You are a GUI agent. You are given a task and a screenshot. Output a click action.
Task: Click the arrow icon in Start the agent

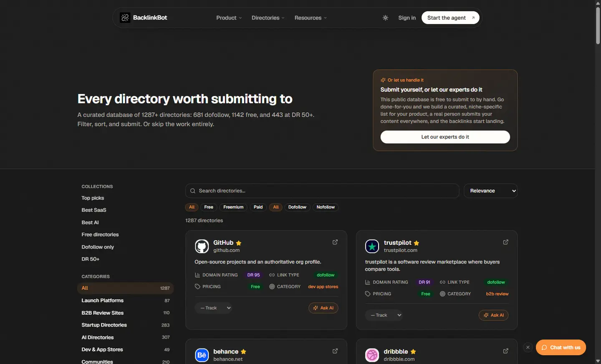click(x=473, y=18)
